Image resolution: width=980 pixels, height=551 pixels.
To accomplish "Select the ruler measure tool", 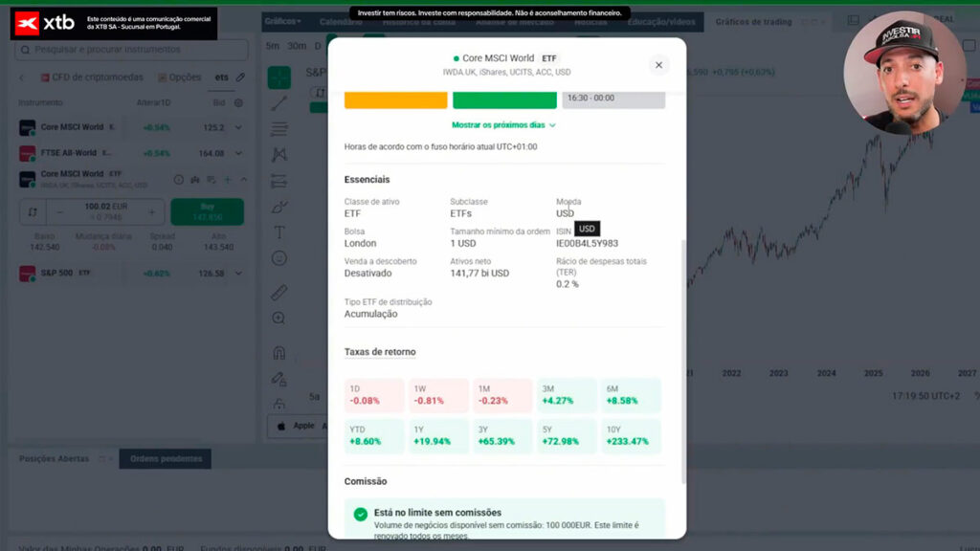I will pyautogui.click(x=278, y=292).
